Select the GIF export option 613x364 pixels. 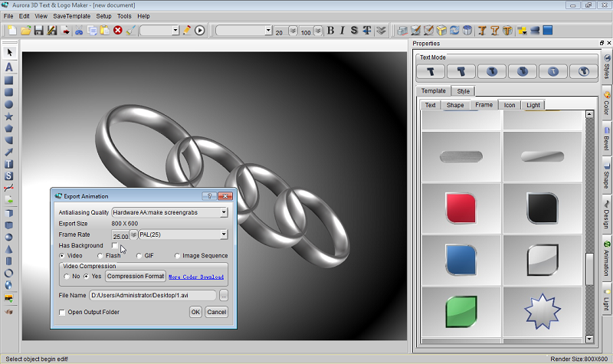point(139,256)
